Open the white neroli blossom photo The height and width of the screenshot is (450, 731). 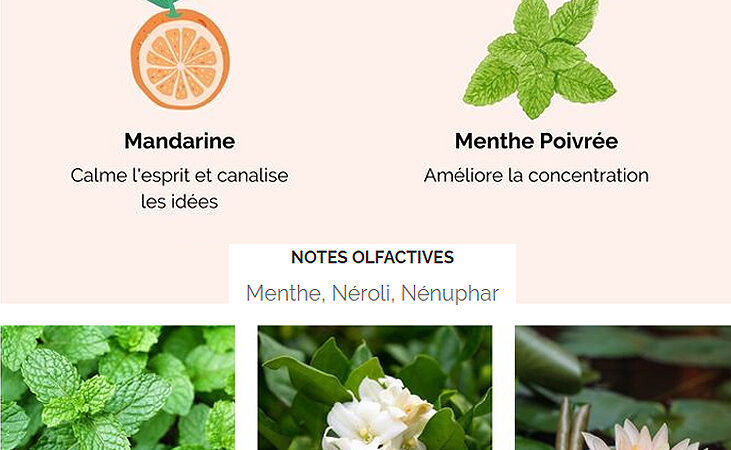375,388
